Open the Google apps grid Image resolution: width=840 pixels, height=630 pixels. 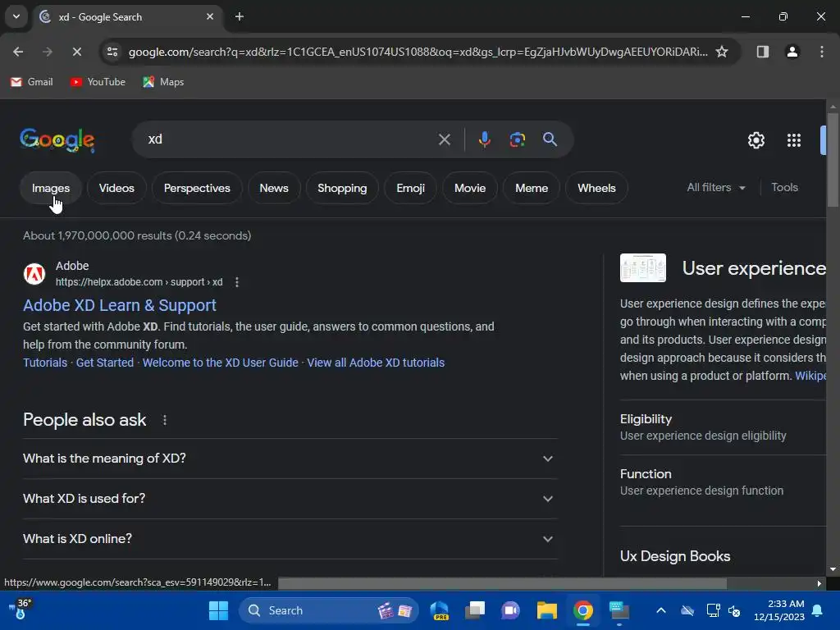(794, 140)
